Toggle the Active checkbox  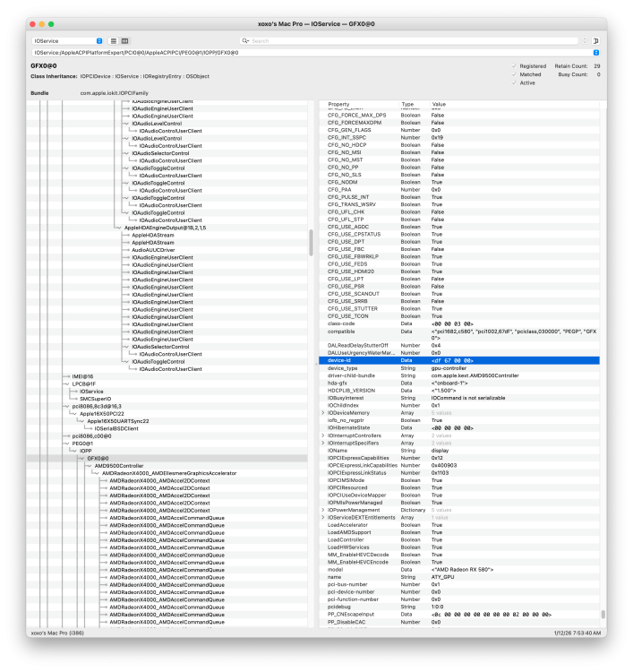click(514, 82)
